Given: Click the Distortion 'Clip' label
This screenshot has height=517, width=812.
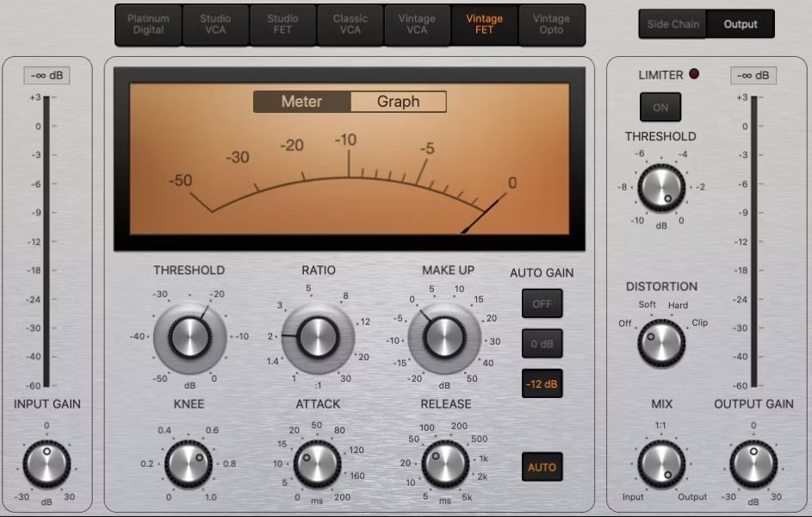Looking at the screenshot, I should click(x=699, y=323).
